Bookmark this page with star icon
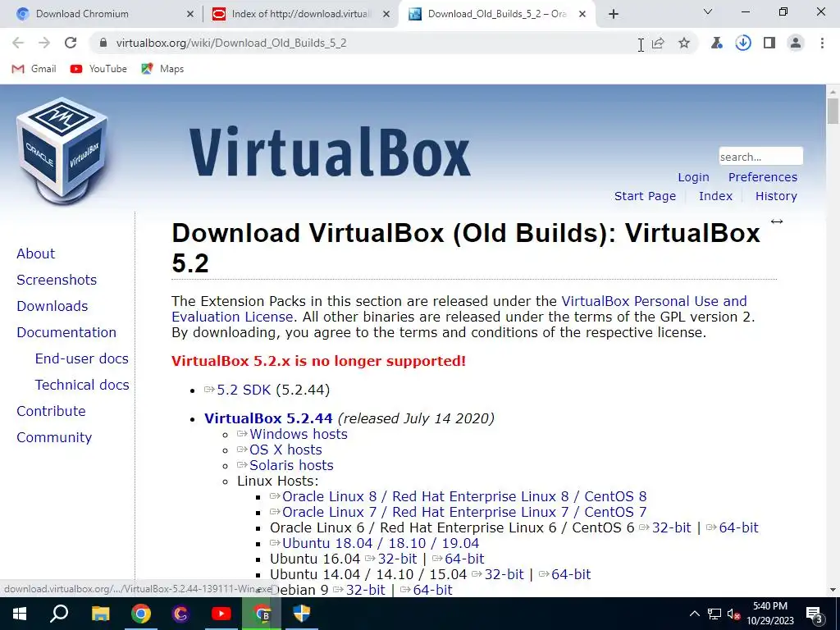Image resolution: width=840 pixels, height=630 pixels. [684, 43]
